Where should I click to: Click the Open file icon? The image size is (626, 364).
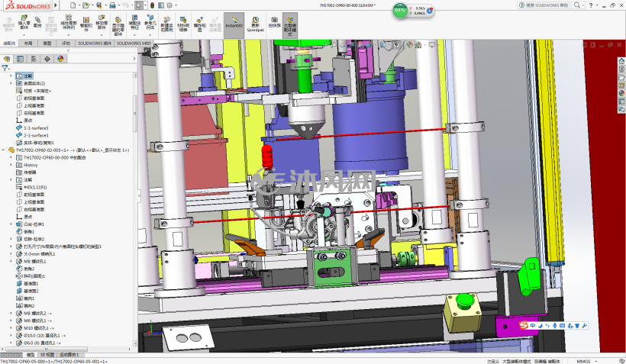pyautogui.click(x=85, y=5)
